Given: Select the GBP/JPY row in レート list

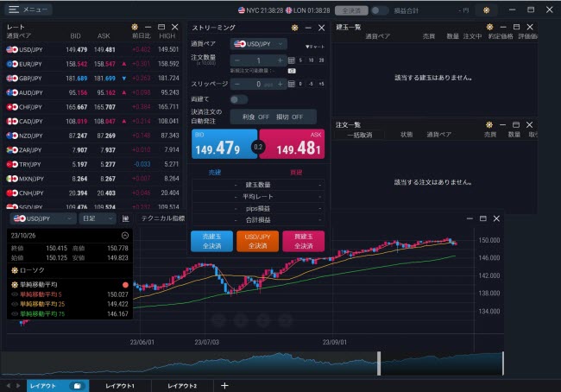Looking at the screenshot, I should (93, 78).
